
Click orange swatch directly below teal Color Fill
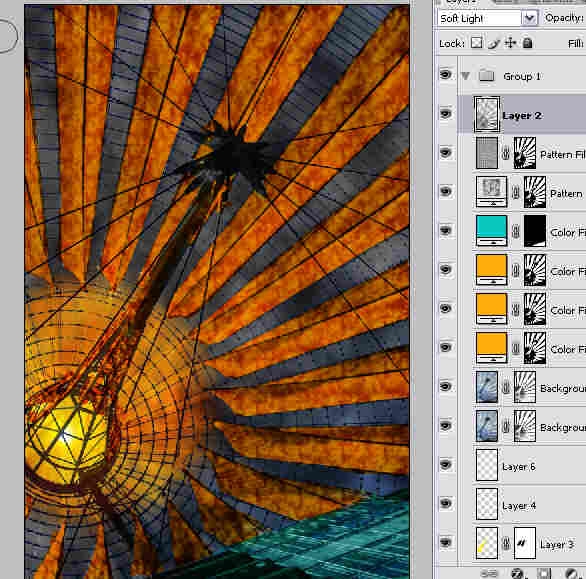coord(491,270)
